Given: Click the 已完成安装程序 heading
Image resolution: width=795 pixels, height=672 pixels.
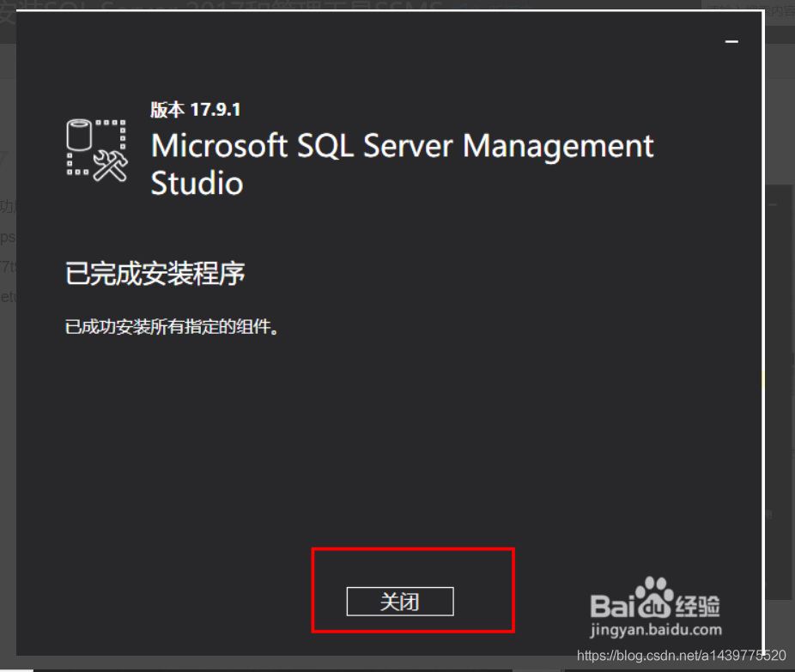Looking at the screenshot, I should pos(155,274).
